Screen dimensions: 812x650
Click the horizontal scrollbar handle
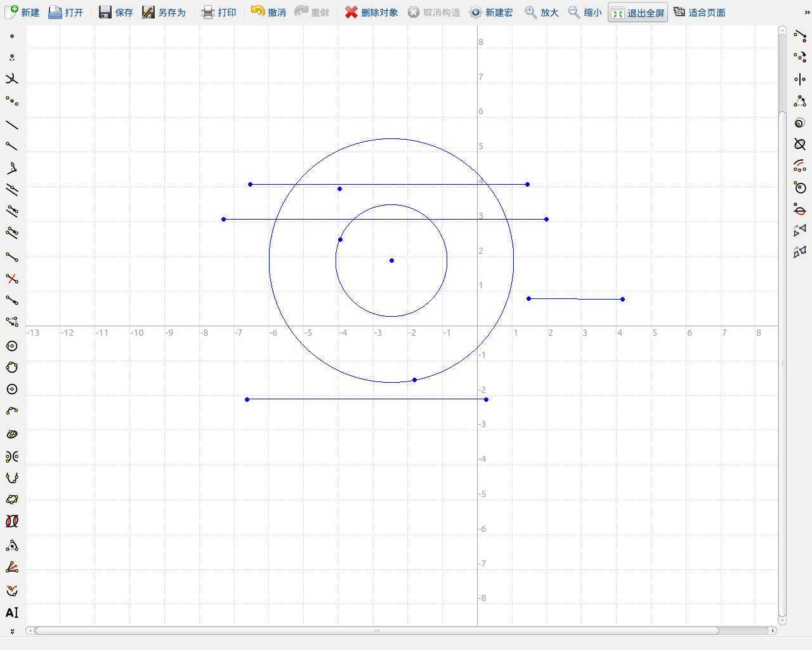tap(377, 630)
